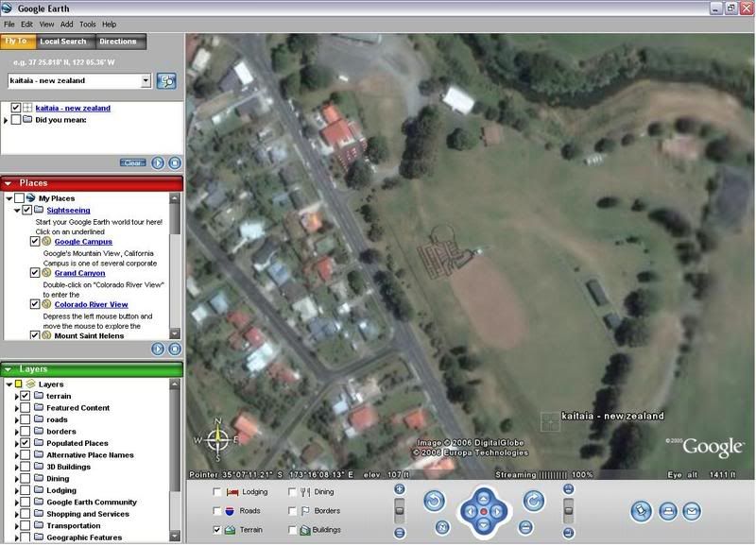Click the zoom slider handle

point(399,511)
